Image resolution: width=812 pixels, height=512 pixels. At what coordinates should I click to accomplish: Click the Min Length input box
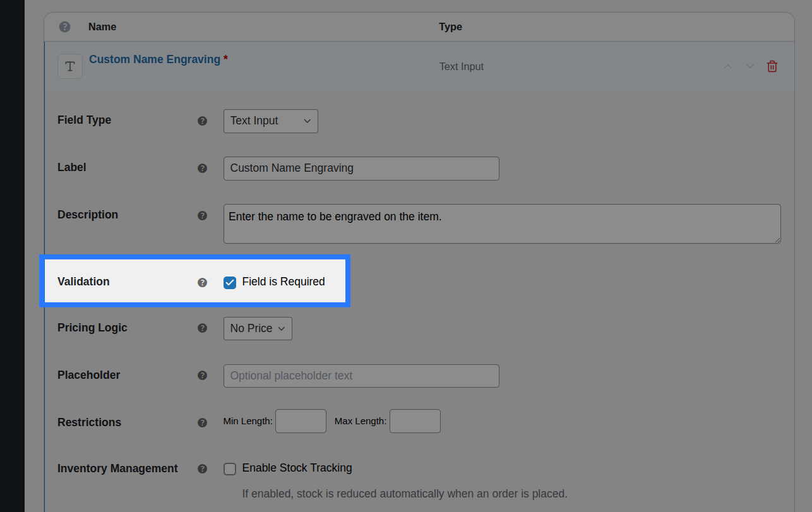coord(301,421)
